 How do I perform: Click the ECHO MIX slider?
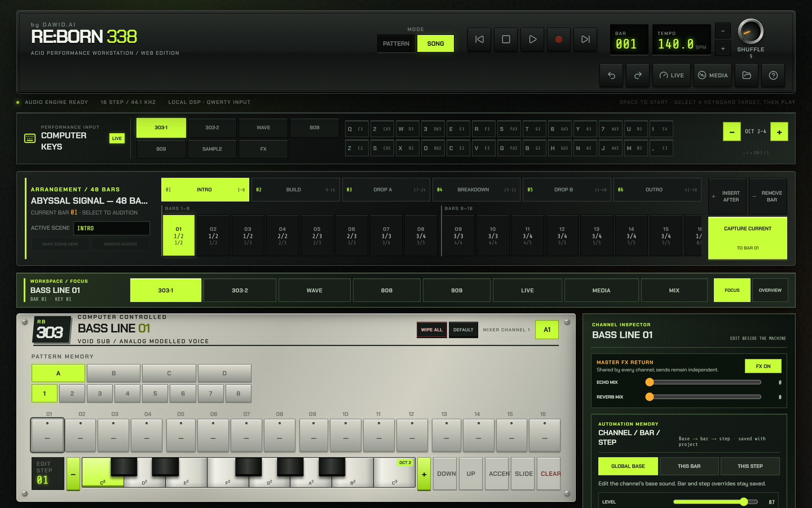tap(703, 382)
